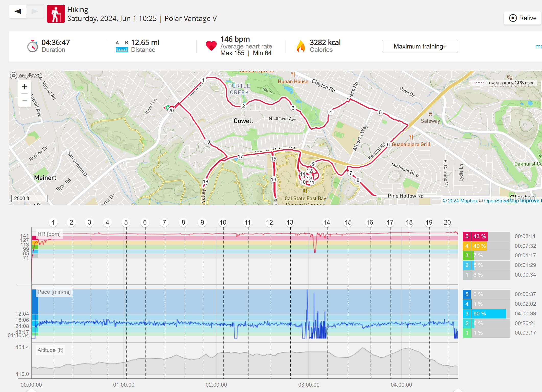The width and height of the screenshot is (542, 392).
Task: Click the Mapbox logo on map
Action: (x=24, y=75)
